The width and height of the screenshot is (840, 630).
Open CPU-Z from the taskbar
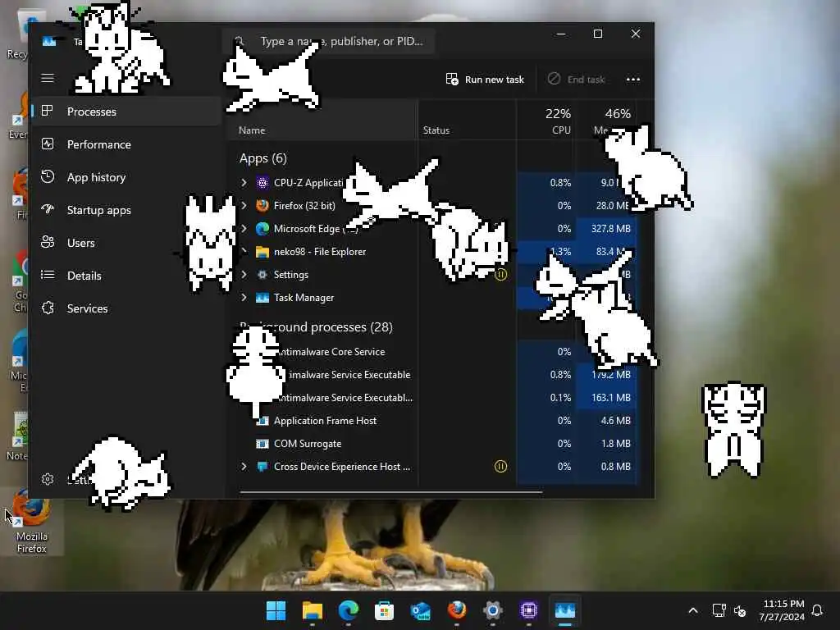tap(528, 610)
